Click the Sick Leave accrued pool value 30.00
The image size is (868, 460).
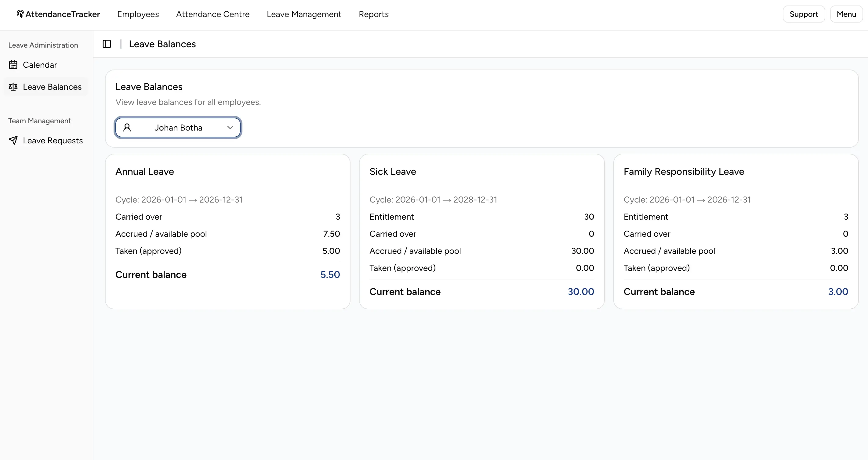click(583, 251)
